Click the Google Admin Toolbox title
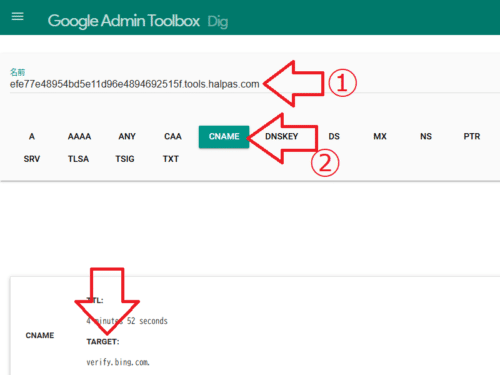500x375 pixels. [124, 21]
